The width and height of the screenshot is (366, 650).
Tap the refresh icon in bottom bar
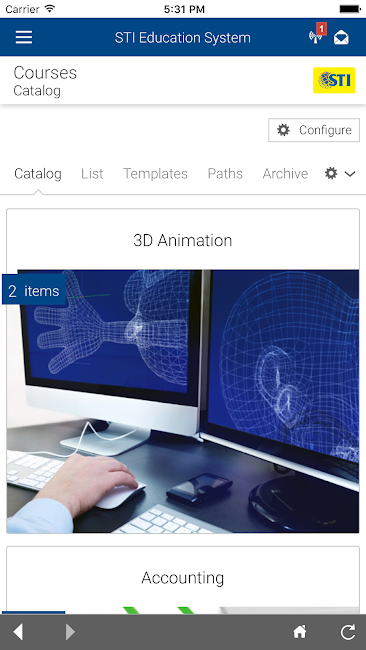coord(348,632)
